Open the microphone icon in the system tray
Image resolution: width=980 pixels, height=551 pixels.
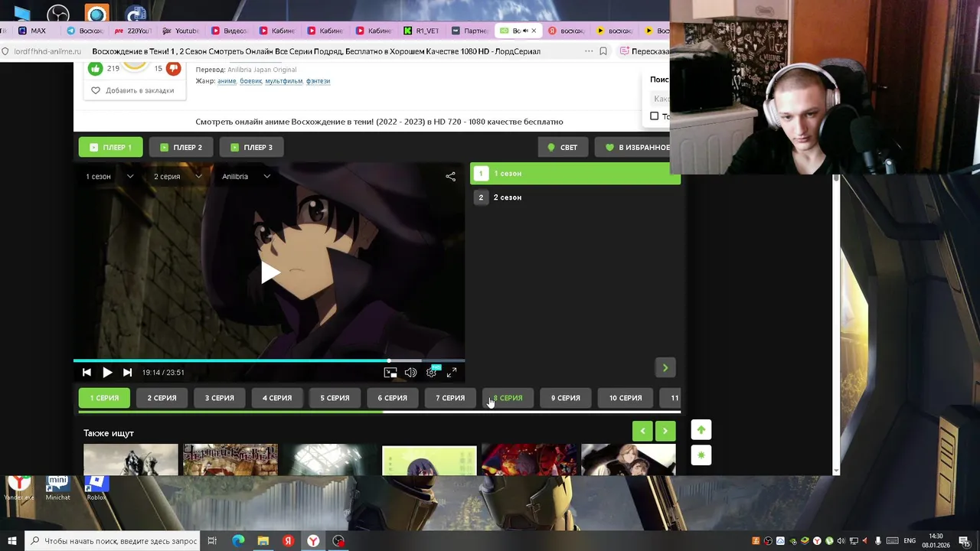878,541
